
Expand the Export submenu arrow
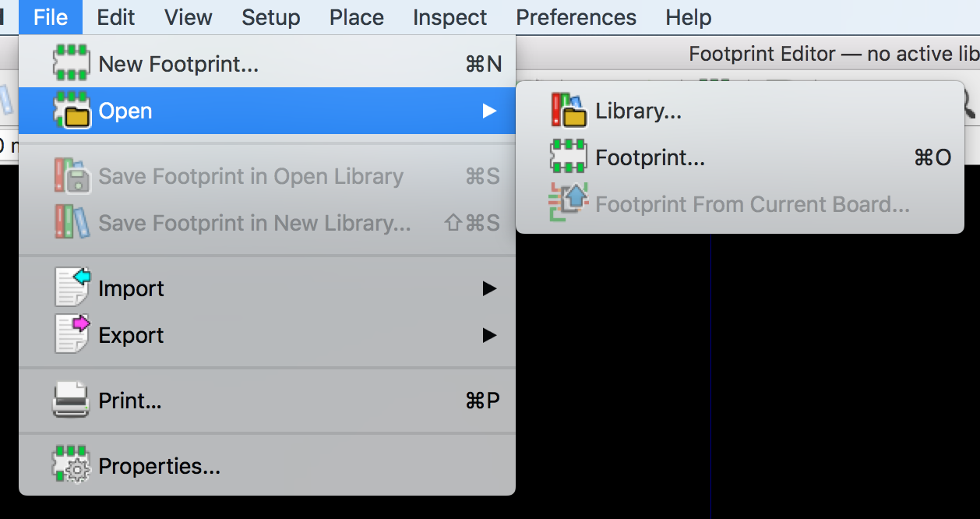(x=489, y=335)
